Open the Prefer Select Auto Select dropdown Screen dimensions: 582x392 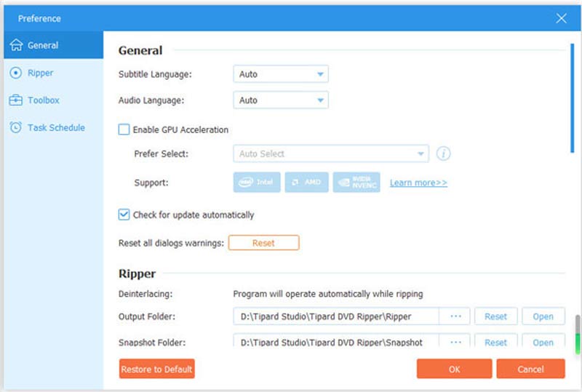[x=331, y=154]
